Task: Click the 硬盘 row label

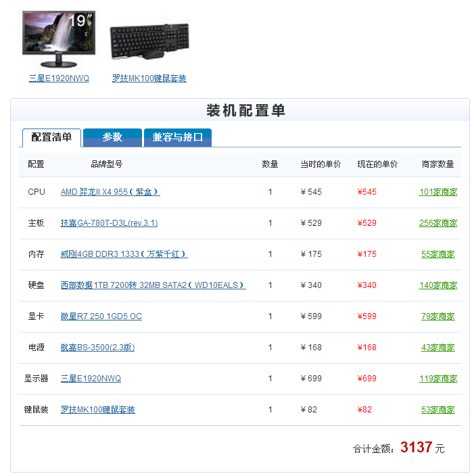Action: pos(36,285)
